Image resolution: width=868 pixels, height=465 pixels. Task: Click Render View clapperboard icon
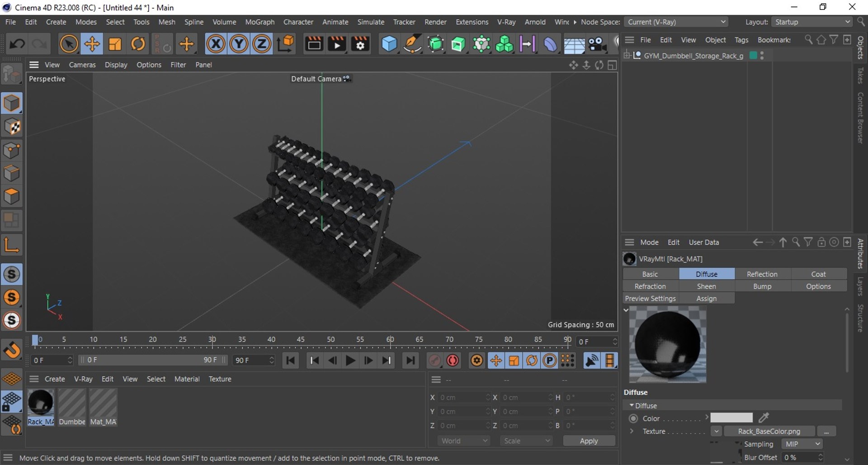314,44
